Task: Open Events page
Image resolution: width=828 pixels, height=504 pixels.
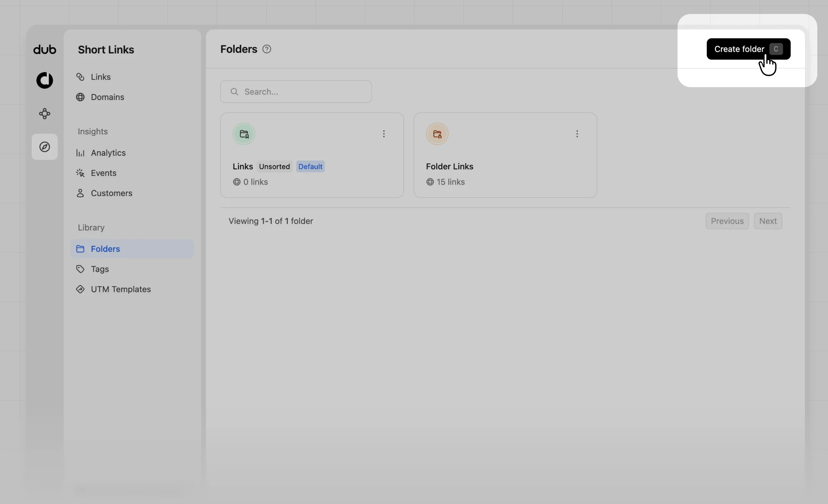Action: pyautogui.click(x=132, y=173)
